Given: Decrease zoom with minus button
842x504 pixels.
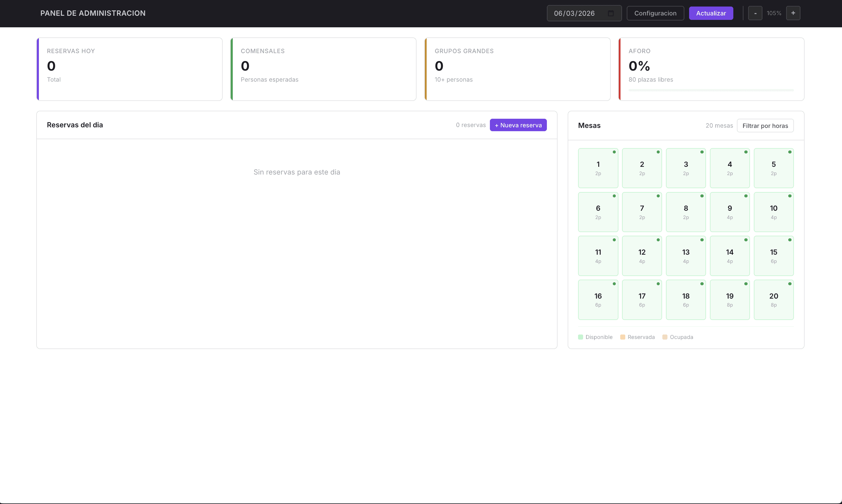Looking at the screenshot, I should pos(755,13).
